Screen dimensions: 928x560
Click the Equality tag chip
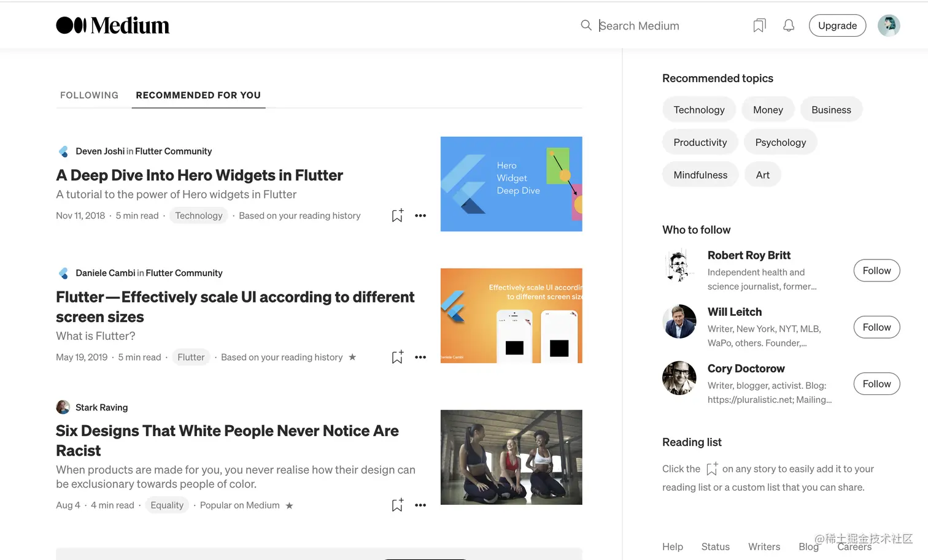(167, 505)
